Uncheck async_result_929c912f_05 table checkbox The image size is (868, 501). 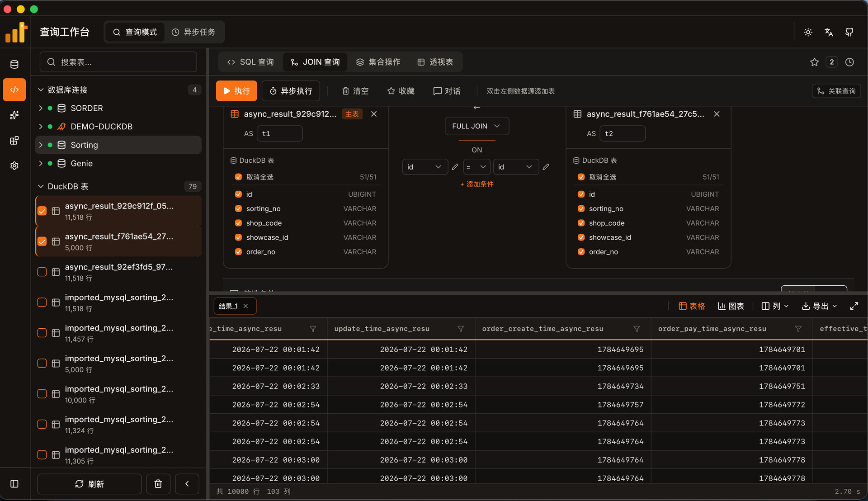click(42, 211)
